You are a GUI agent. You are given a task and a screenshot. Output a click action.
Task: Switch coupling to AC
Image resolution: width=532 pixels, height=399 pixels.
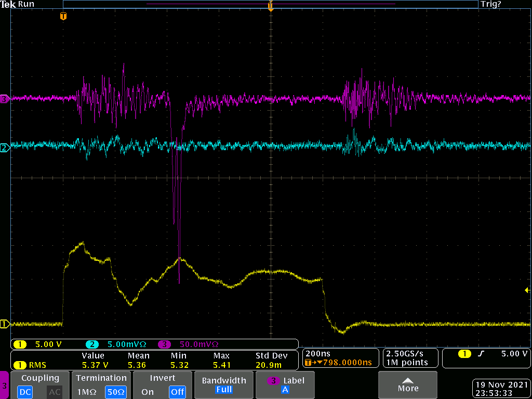pyautogui.click(x=54, y=392)
